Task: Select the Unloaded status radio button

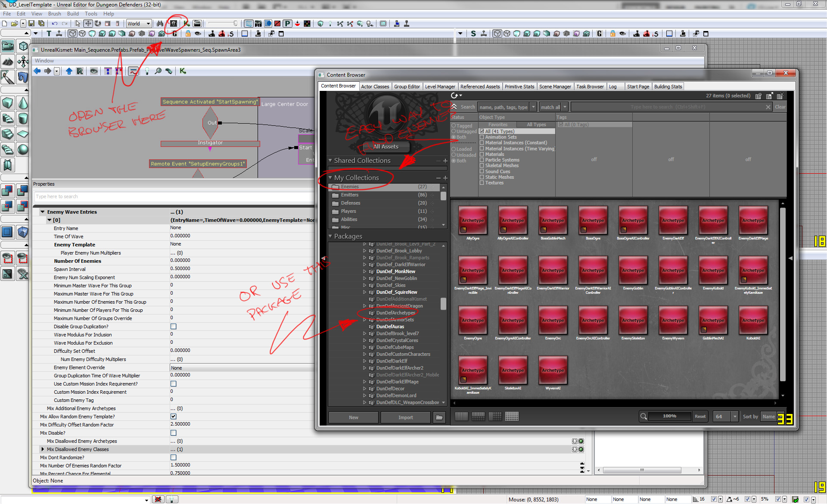Action: pyautogui.click(x=454, y=155)
